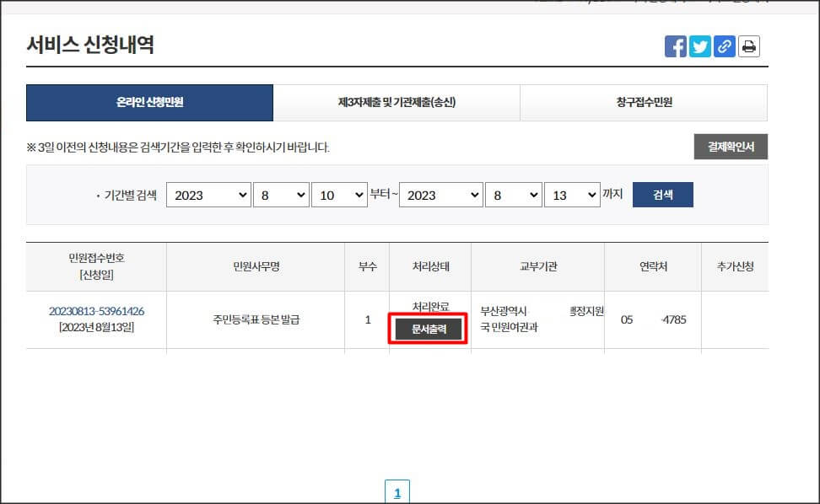
Task: Open the end month dropdown before 13
Action: point(514,195)
